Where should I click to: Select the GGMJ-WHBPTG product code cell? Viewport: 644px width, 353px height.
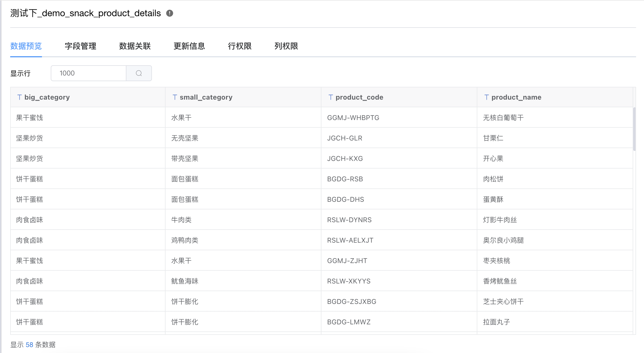pyautogui.click(x=353, y=118)
